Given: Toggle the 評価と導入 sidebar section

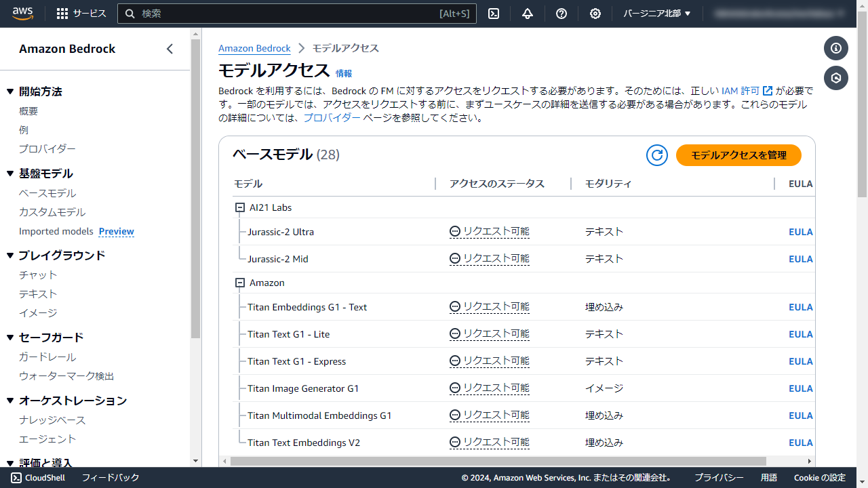Looking at the screenshot, I should tap(10, 464).
